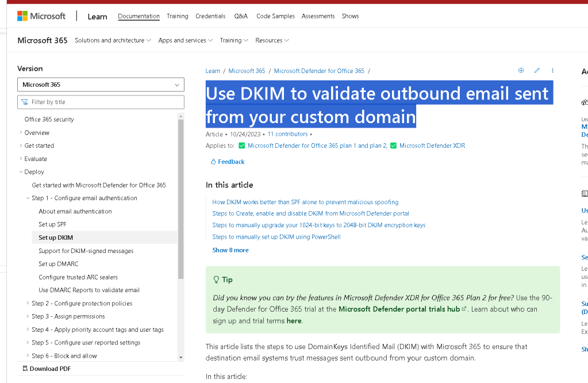Viewport: 588px width, 383px height.
Task: Expand the Overview tree node
Action: click(x=21, y=132)
